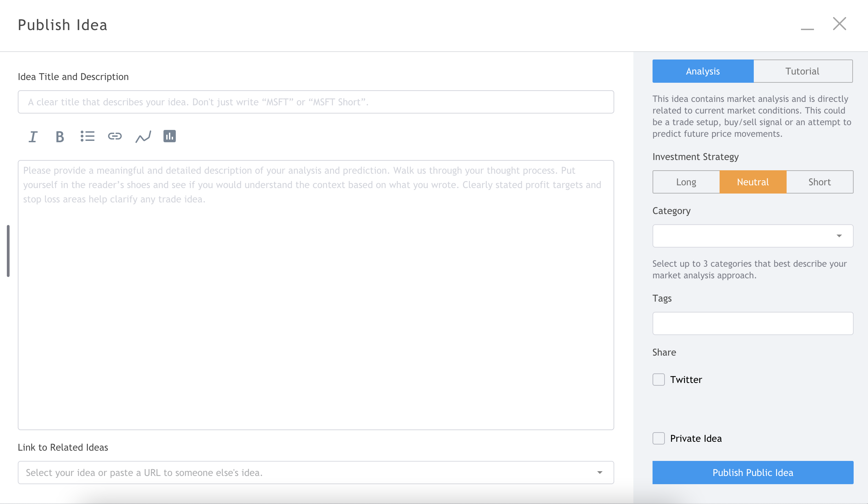The height and width of the screenshot is (504, 868).
Task: Check the Private Idea box
Action: click(658, 438)
